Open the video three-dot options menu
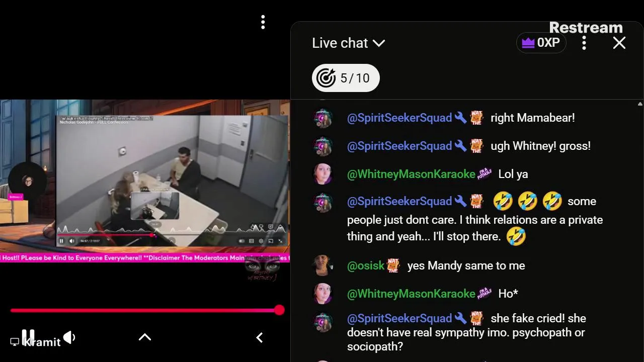The width and height of the screenshot is (644, 362). click(x=263, y=22)
